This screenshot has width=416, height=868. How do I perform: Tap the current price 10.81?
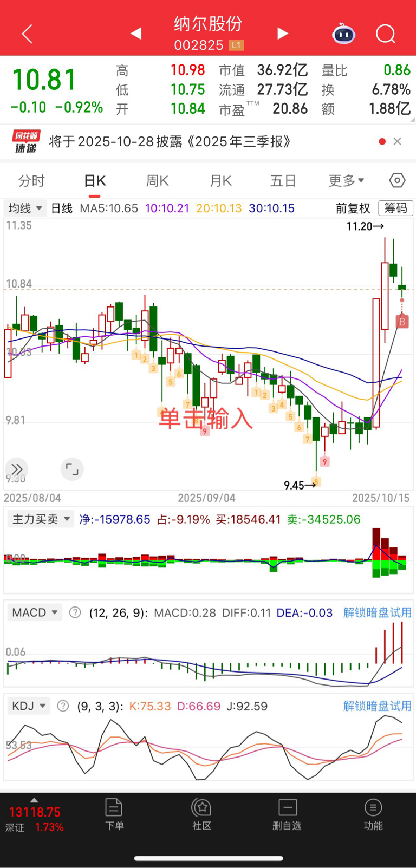pos(44,80)
